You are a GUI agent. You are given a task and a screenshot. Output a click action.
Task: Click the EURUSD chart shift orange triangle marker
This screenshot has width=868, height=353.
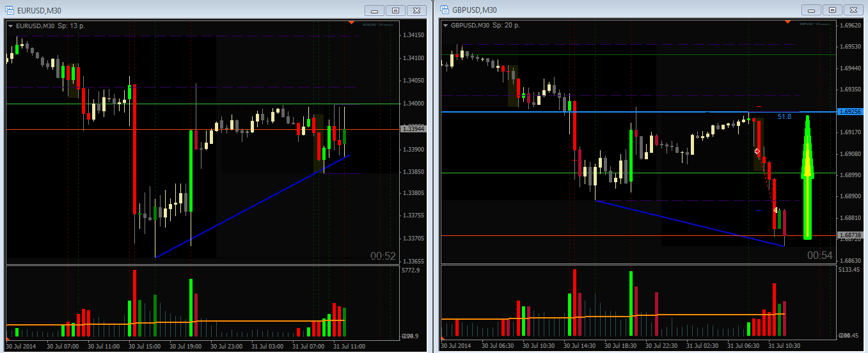pyautogui.click(x=351, y=23)
